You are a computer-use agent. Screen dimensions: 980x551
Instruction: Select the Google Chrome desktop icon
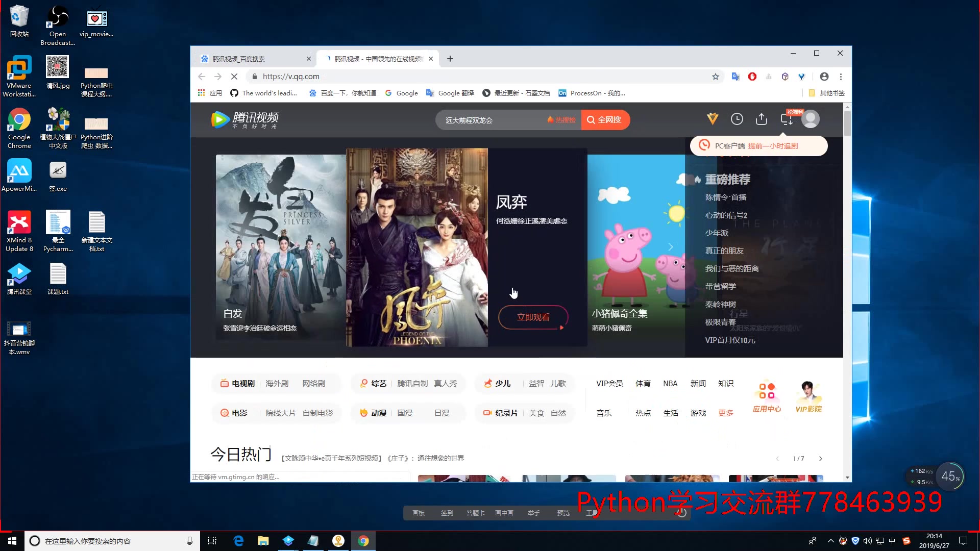coord(19,129)
